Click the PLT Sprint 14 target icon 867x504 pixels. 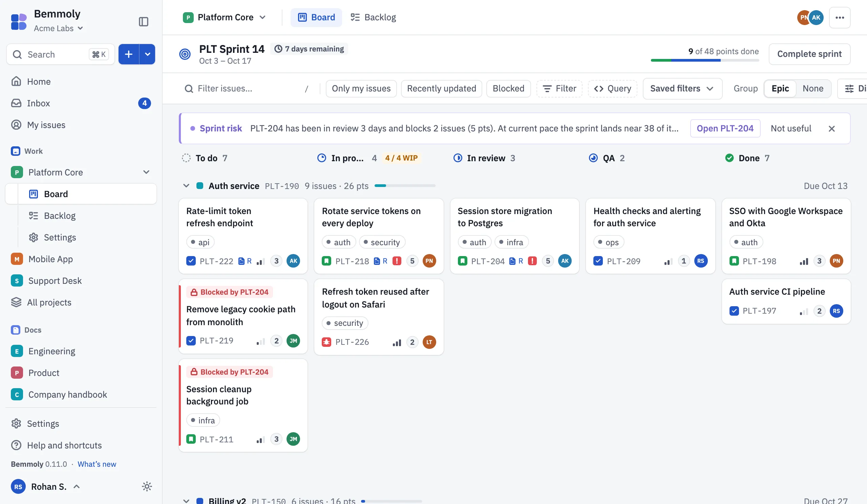185,54
